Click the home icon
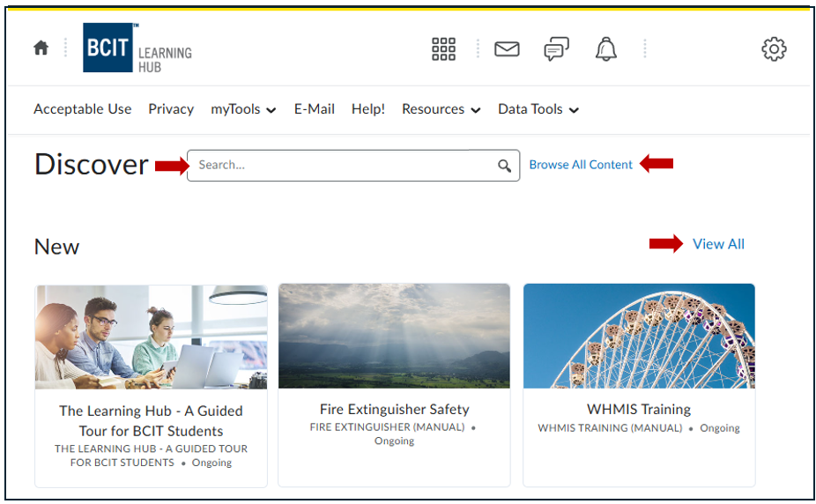The width and height of the screenshot is (816, 504). pos(41,48)
